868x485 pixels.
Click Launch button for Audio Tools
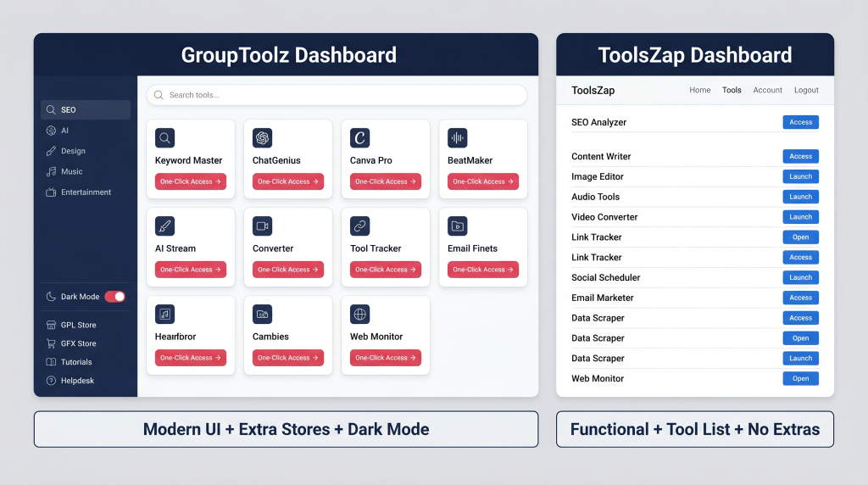[800, 197]
